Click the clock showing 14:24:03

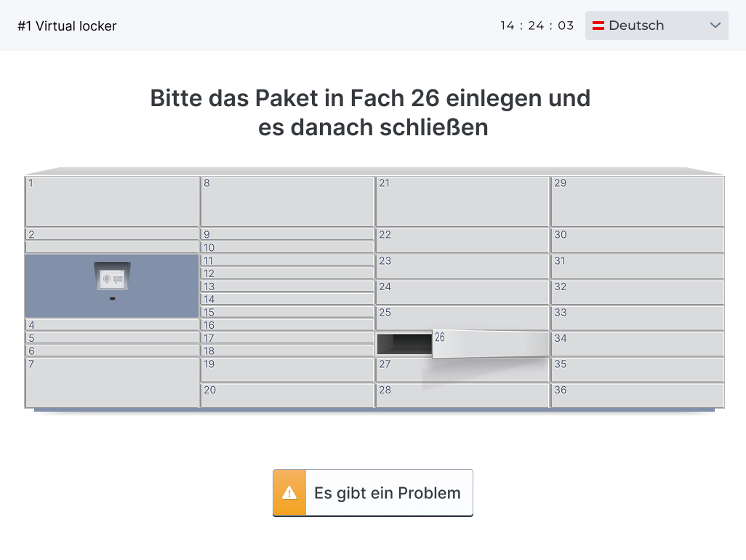(x=537, y=25)
